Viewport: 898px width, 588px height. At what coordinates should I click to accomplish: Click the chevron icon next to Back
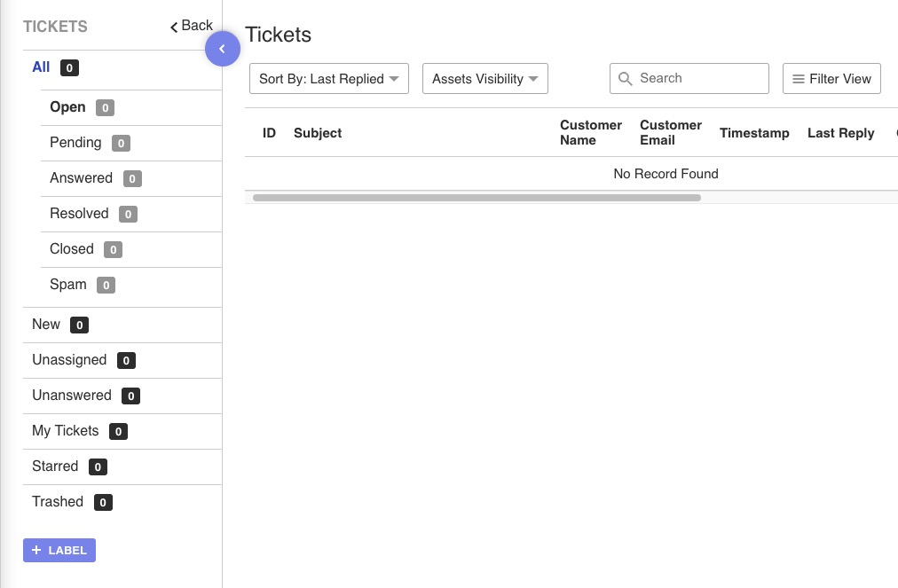174,26
